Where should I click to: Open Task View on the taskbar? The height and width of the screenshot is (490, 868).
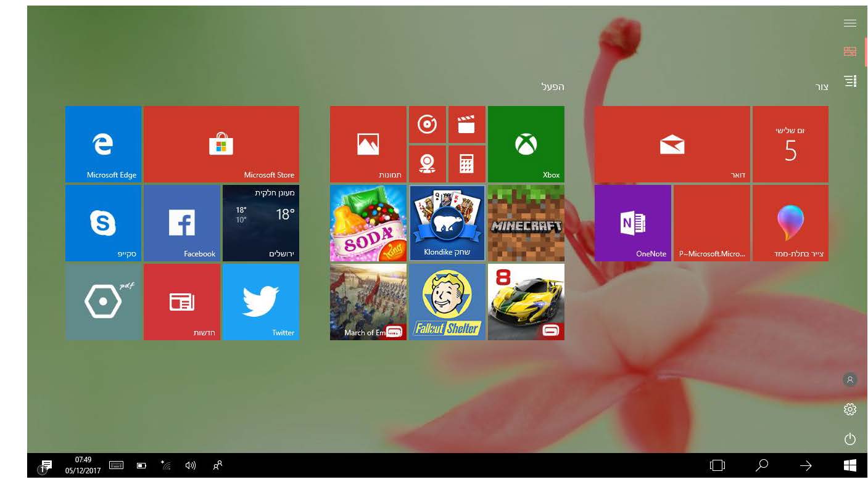717,465
